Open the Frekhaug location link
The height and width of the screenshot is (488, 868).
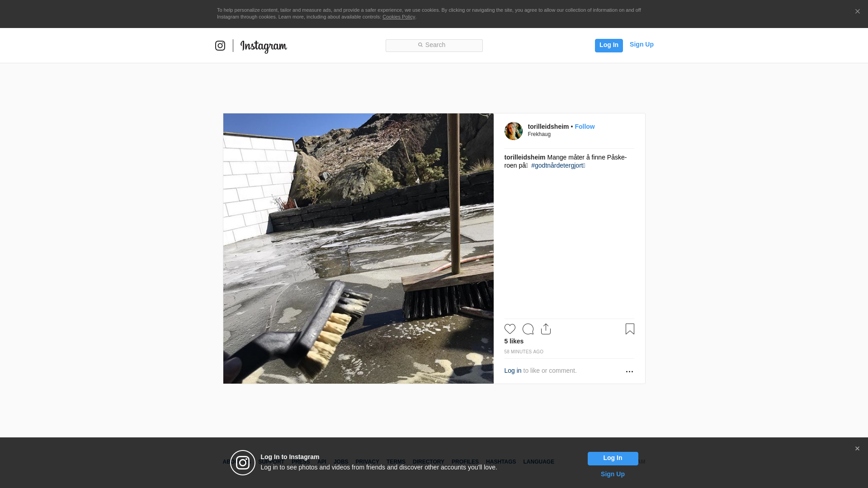pyautogui.click(x=539, y=134)
